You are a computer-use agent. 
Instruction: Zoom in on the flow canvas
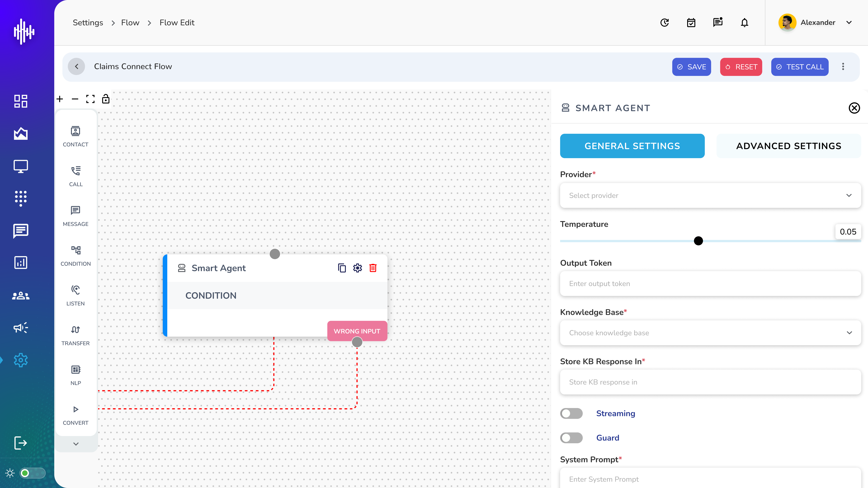tap(60, 99)
